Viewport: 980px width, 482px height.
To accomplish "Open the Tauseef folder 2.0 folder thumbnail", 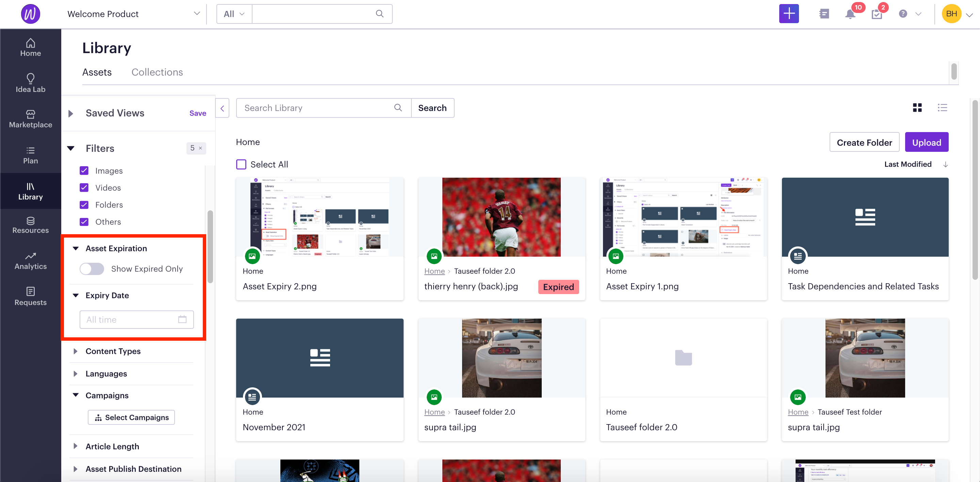I will click(x=683, y=358).
